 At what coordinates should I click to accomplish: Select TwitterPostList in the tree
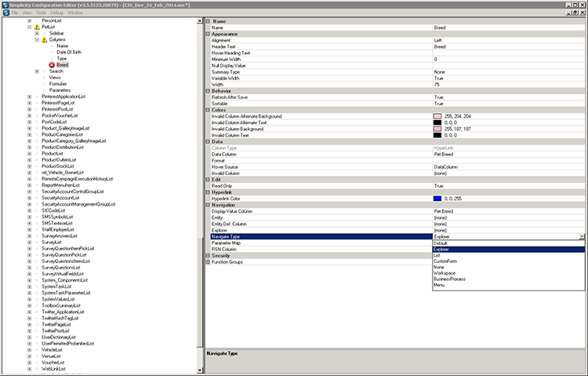point(56,331)
